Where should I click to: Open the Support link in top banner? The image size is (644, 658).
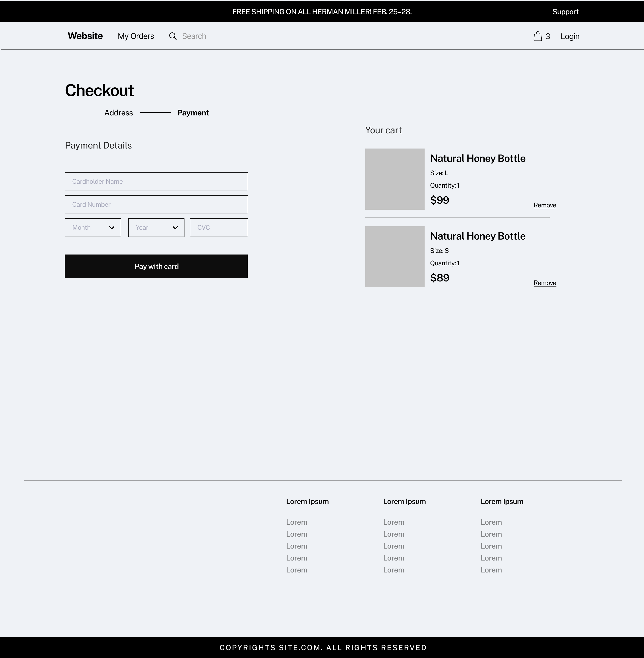(566, 12)
